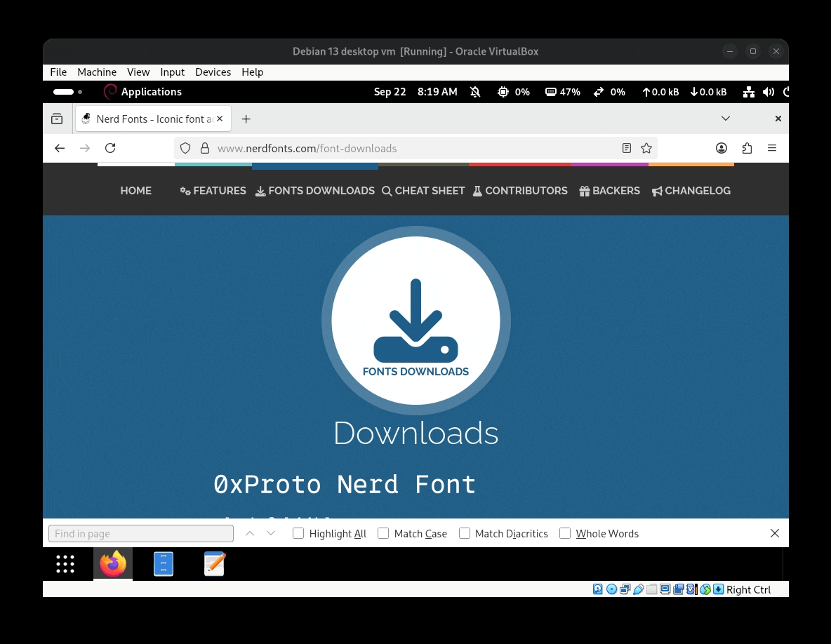Click the big Fonts Downloads circle icon
831x644 pixels.
(416, 321)
